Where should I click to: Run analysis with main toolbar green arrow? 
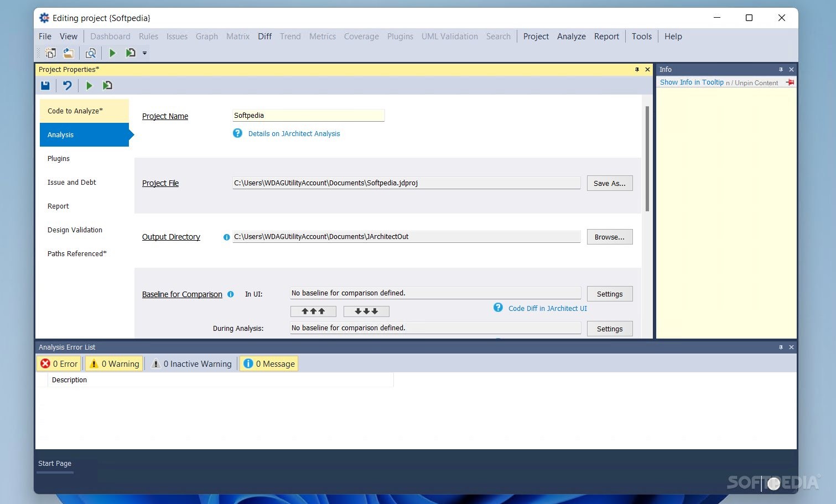pos(112,53)
